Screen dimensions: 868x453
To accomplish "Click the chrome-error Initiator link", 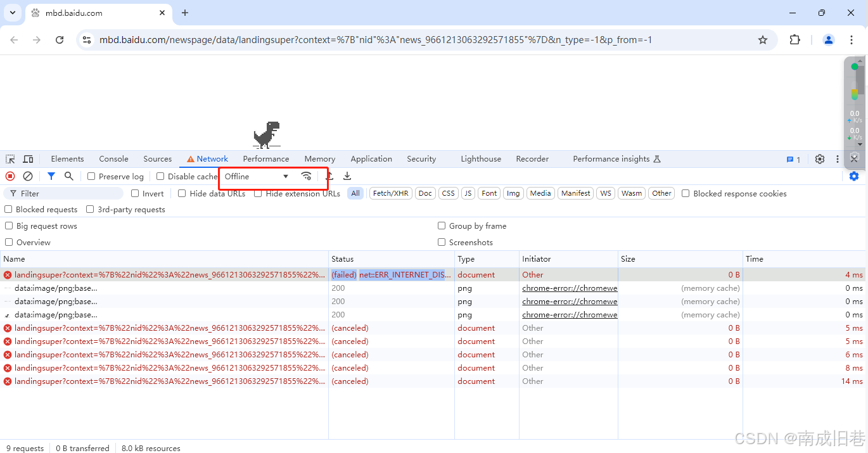I will pyautogui.click(x=568, y=288).
